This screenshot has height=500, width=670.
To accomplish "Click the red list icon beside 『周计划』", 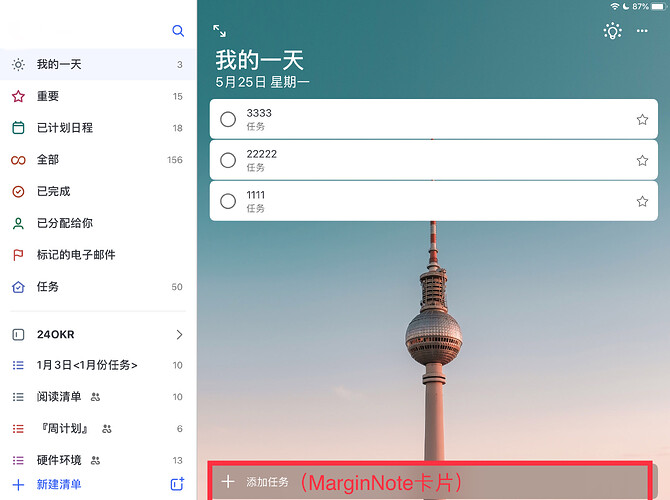I will 18,429.
